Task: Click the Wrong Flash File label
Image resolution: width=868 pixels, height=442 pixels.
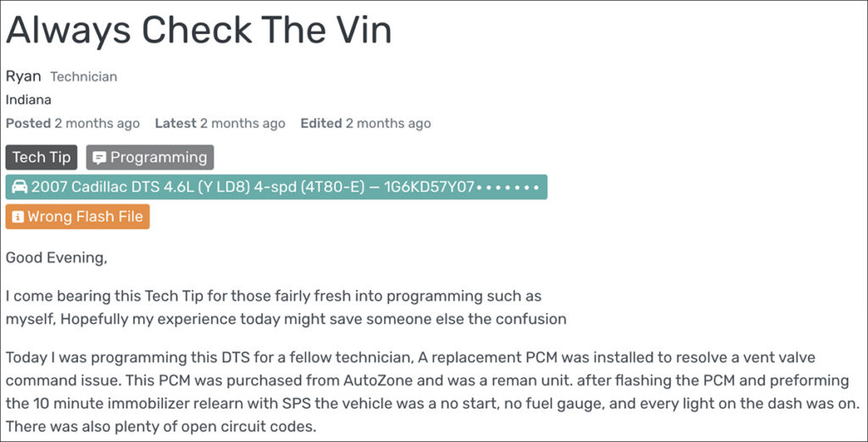Action: click(85, 217)
